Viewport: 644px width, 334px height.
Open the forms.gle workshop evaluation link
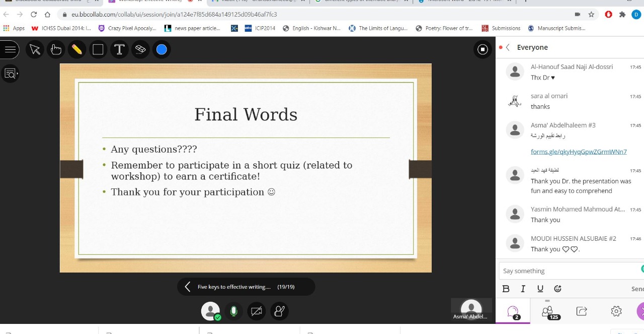(x=579, y=152)
